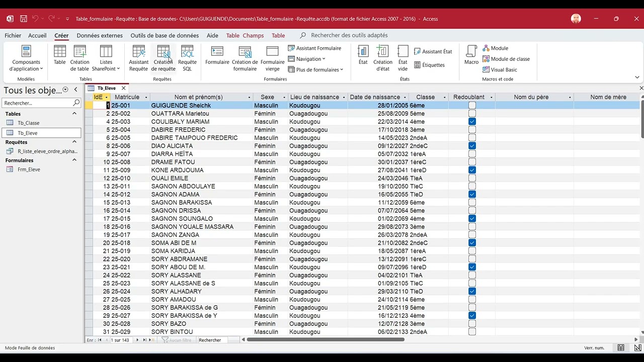Switch to the Accueil ribbon tab

click(x=37, y=36)
